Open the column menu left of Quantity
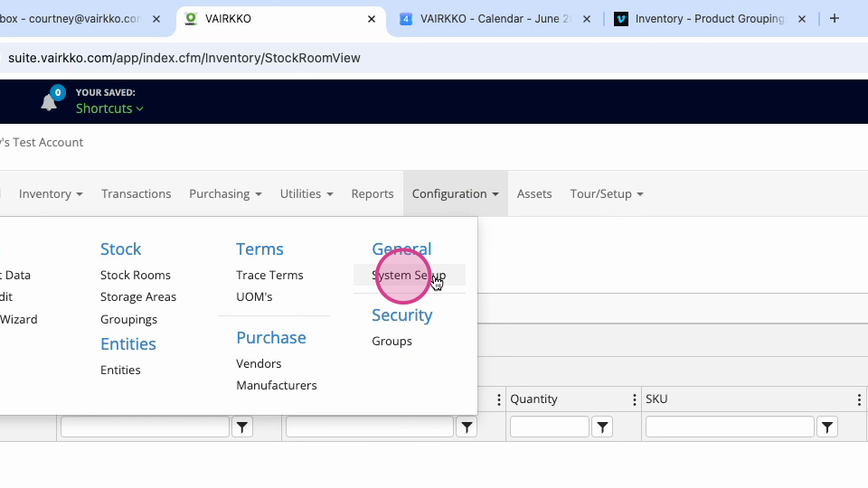Viewport: 868px width, 488px height. pyautogui.click(x=499, y=399)
